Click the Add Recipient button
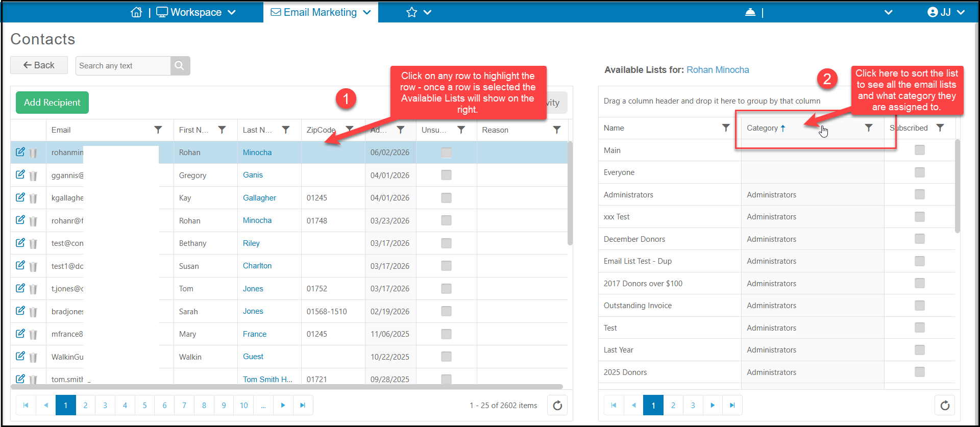The width and height of the screenshot is (980, 427). pyautogui.click(x=52, y=103)
